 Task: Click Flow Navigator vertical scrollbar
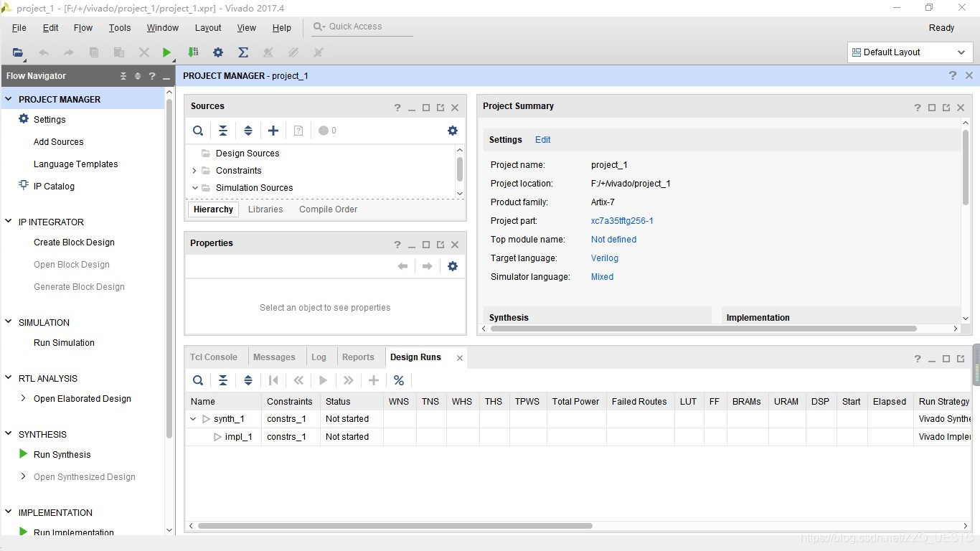tap(169, 269)
